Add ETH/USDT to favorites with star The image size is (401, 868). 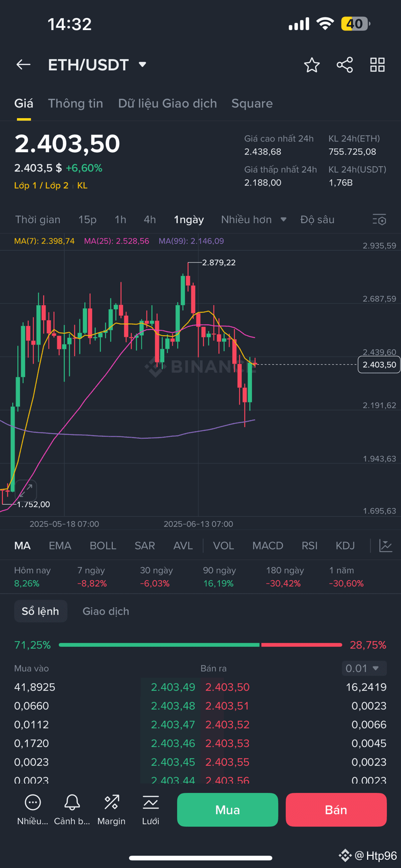click(312, 65)
